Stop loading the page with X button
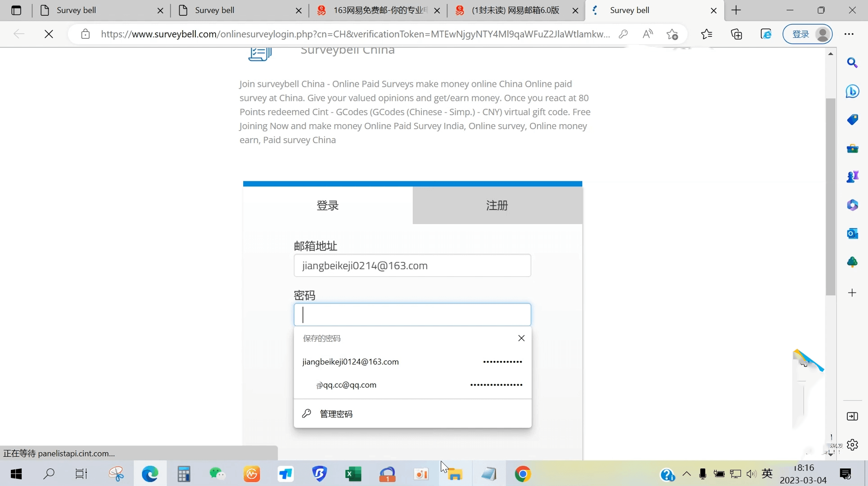 coord(49,34)
